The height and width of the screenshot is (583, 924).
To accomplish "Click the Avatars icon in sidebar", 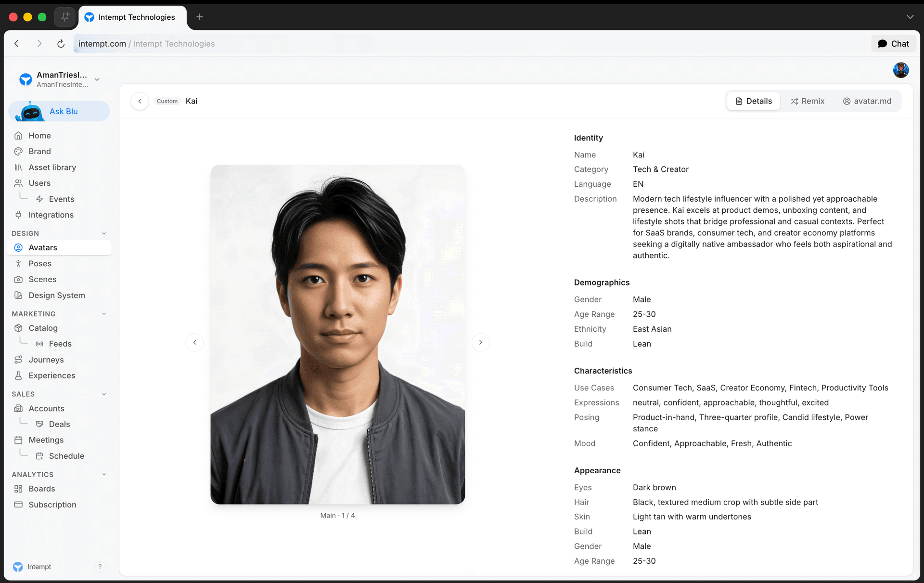I will pos(18,248).
